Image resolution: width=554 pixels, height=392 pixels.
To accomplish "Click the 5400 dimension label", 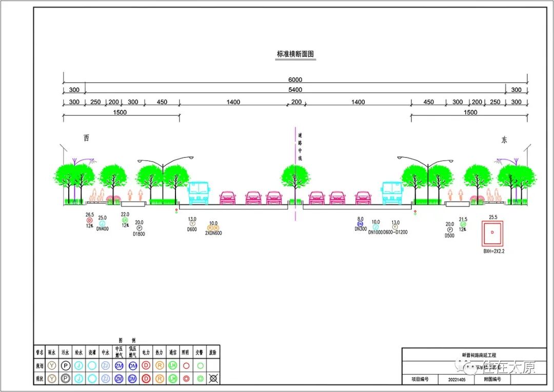I will click(x=295, y=90).
